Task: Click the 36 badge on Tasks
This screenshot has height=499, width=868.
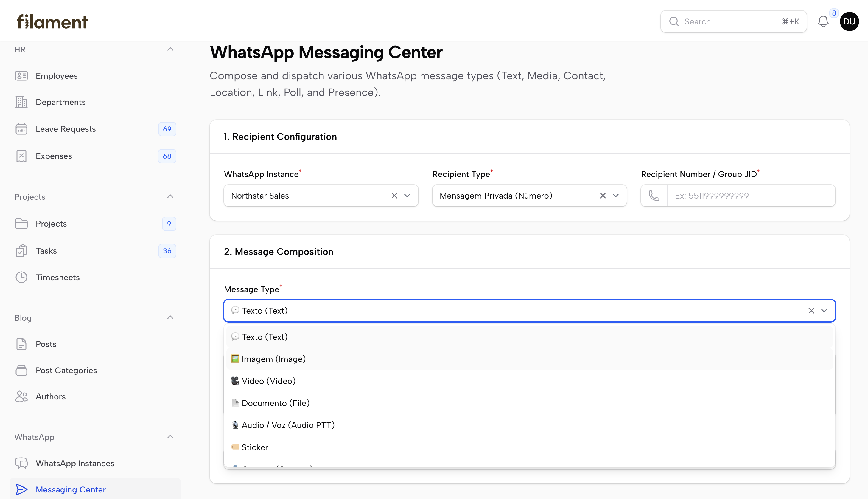Action: pyautogui.click(x=167, y=250)
